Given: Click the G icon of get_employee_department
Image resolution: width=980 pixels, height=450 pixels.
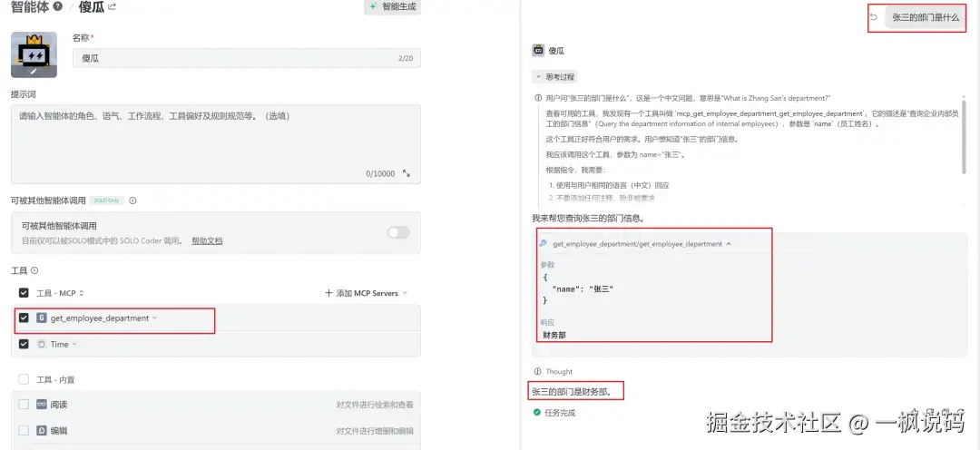Looking at the screenshot, I should 41,318.
